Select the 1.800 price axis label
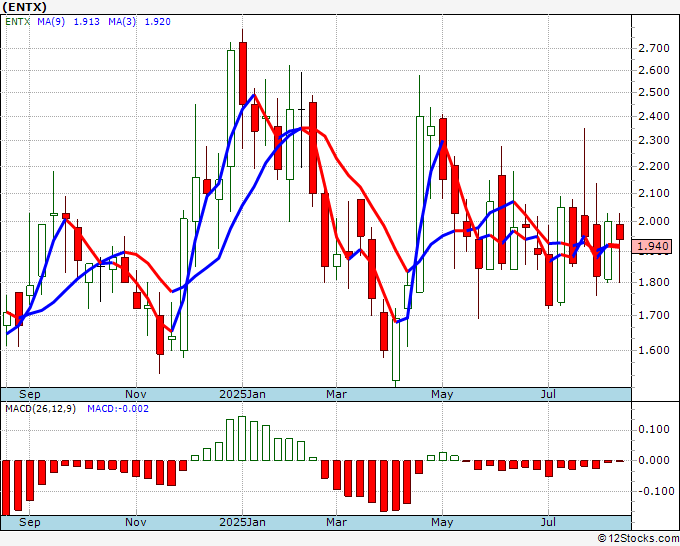This screenshot has height=546, width=680. tap(654, 282)
